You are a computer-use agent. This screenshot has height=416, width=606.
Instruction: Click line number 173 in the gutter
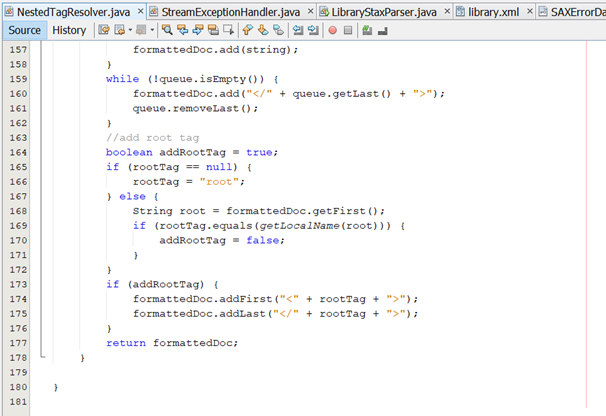coord(18,284)
